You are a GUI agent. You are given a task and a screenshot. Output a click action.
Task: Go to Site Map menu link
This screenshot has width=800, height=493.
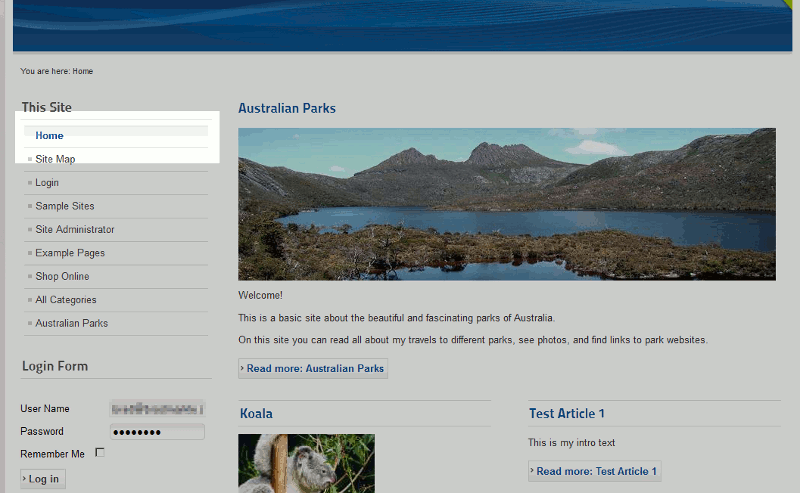(x=55, y=159)
